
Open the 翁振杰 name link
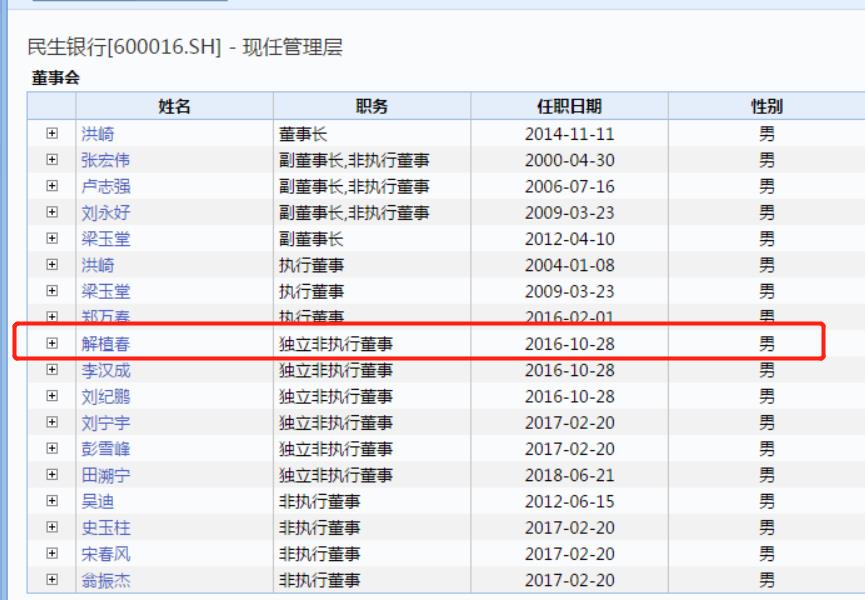105,580
